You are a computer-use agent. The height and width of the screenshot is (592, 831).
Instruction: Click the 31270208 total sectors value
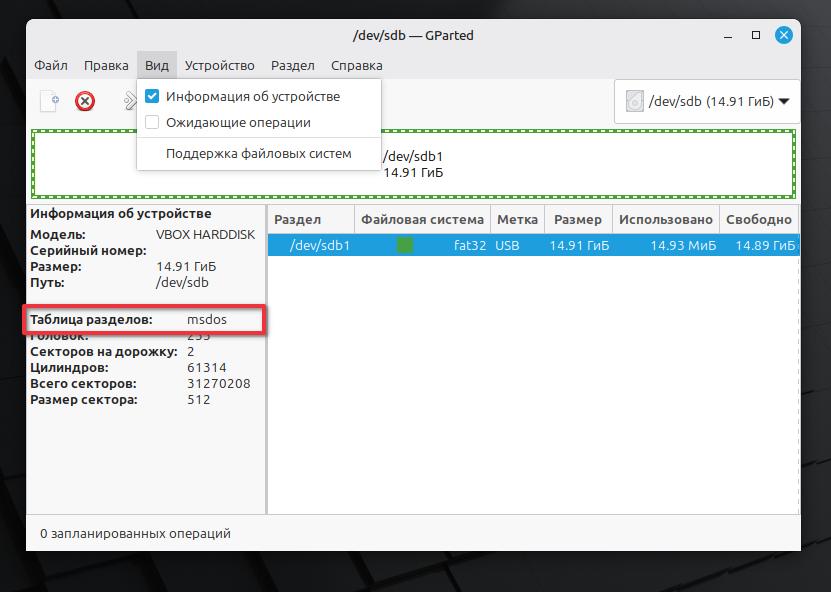tap(218, 383)
